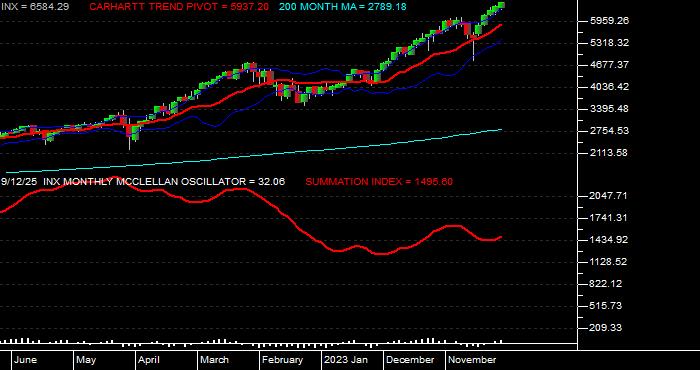This screenshot has height=370, width=700.
Task: Select the February label on time axis
Action: [x=282, y=360]
